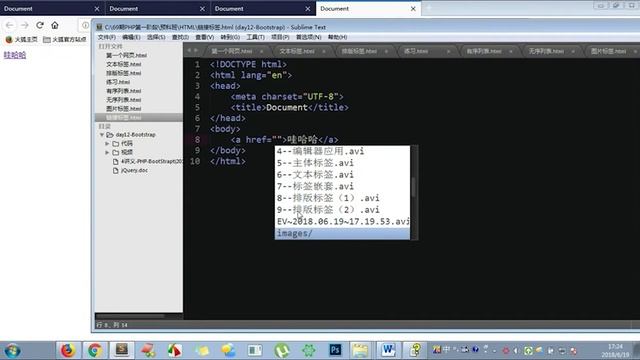Reload the browser page
The image size is (640, 360).
40,25
